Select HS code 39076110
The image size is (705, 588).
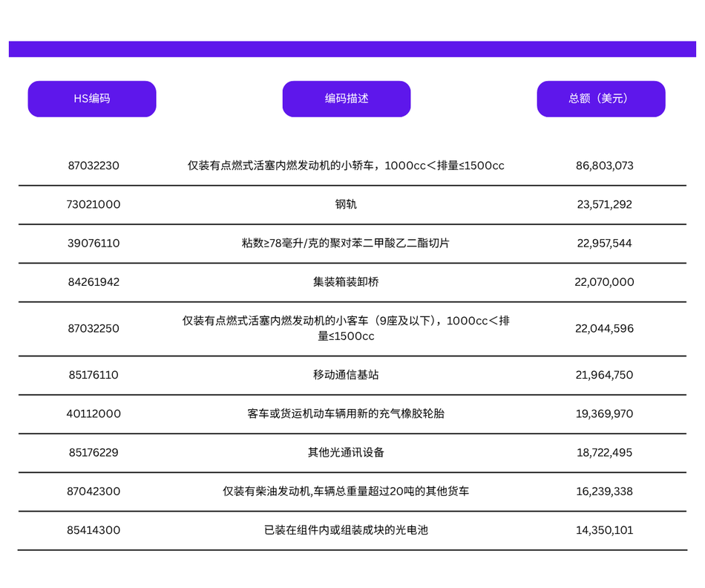tap(94, 244)
